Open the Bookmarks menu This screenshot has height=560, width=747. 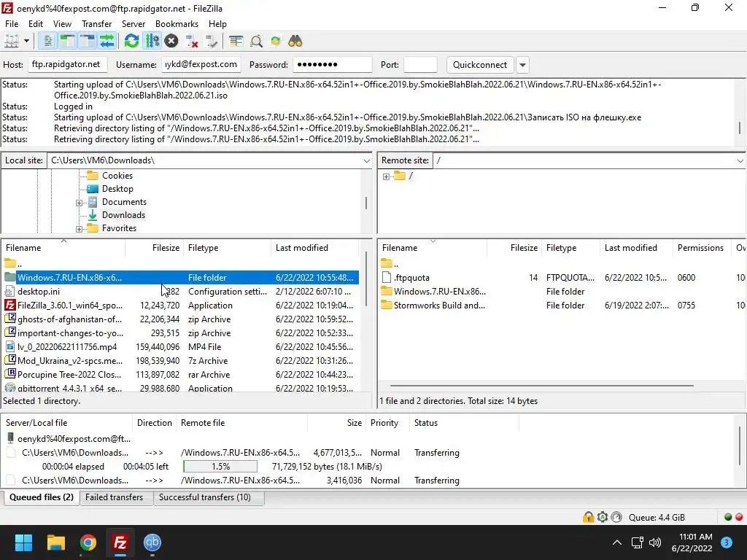pos(177,24)
